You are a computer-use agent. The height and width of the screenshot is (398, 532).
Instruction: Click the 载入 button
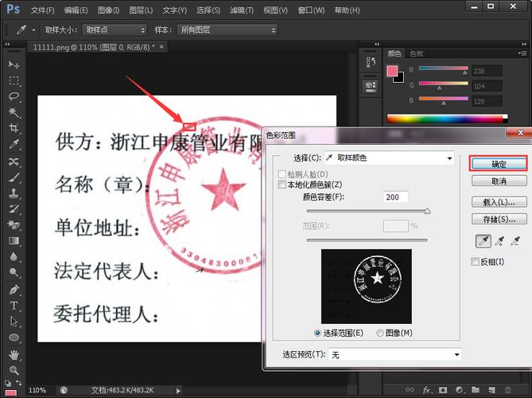pos(499,202)
